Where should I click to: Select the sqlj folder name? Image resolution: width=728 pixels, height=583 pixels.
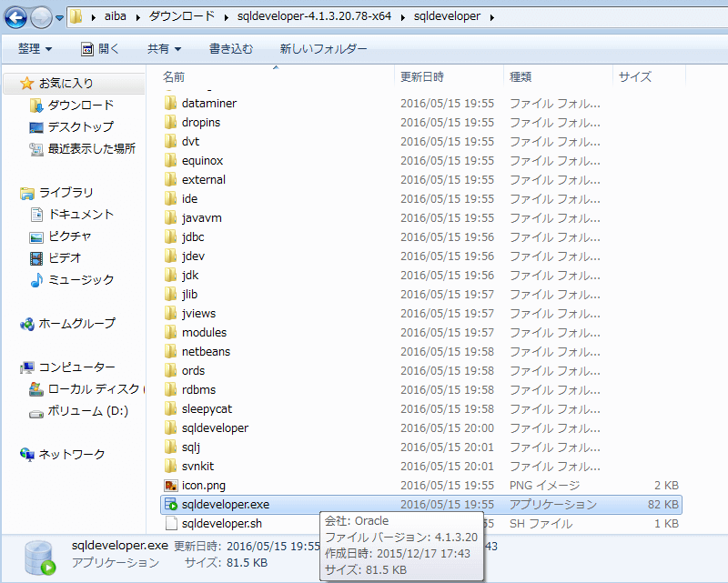191,447
